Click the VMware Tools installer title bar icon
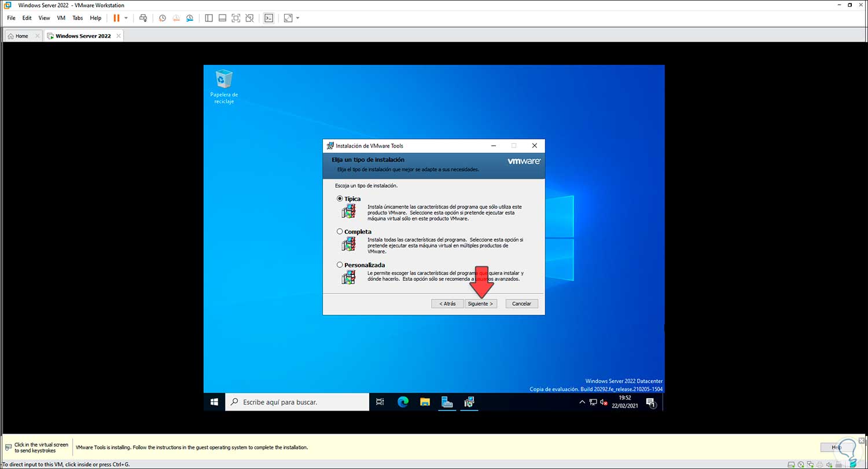The image size is (868, 469). [x=330, y=146]
